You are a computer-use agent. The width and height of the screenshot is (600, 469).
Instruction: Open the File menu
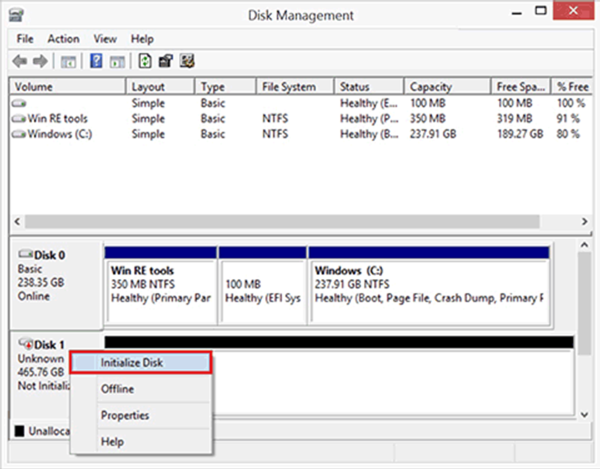(25, 39)
